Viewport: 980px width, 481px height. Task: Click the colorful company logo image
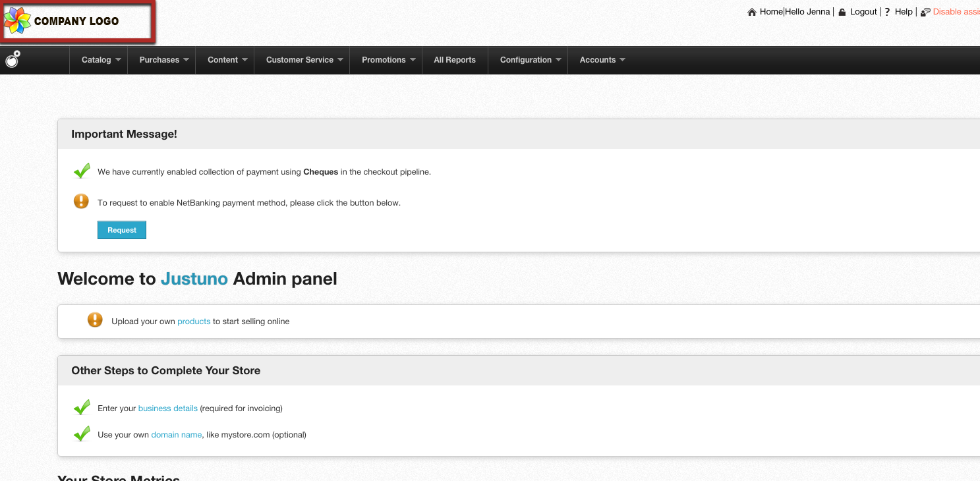click(18, 21)
